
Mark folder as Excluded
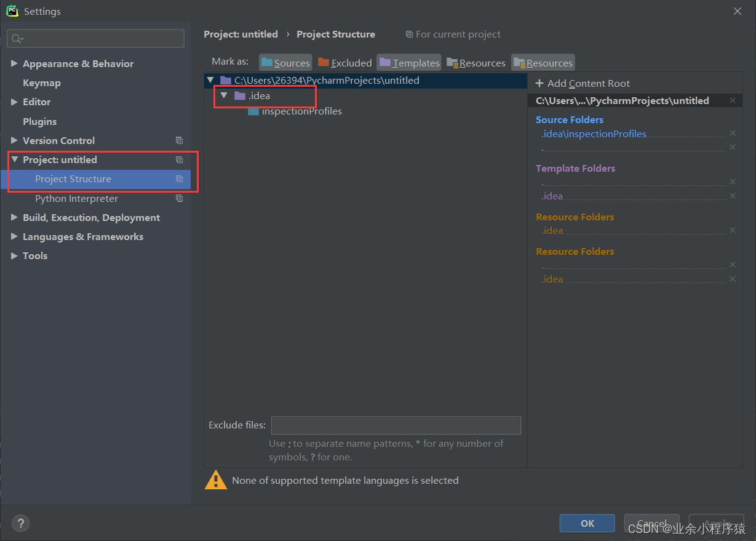pyautogui.click(x=345, y=63)
